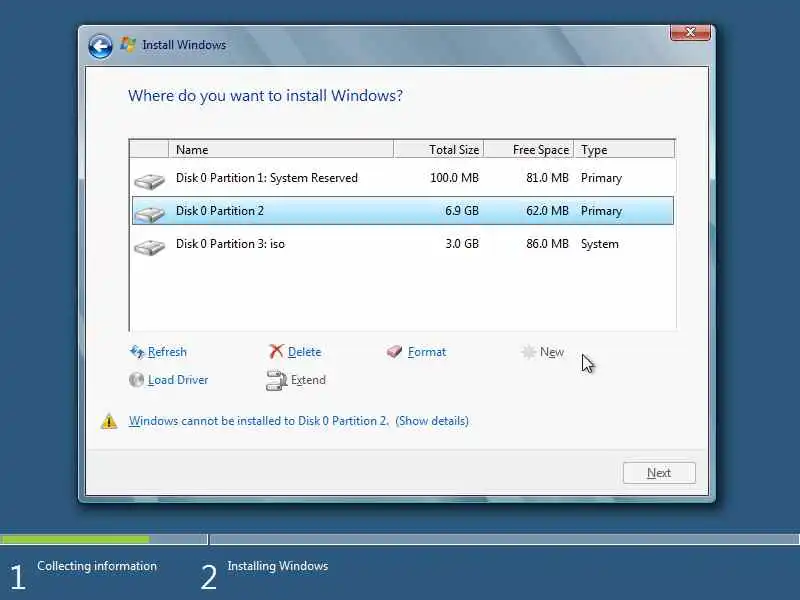Click the 81.0 MB free space value

coord(547,178)
